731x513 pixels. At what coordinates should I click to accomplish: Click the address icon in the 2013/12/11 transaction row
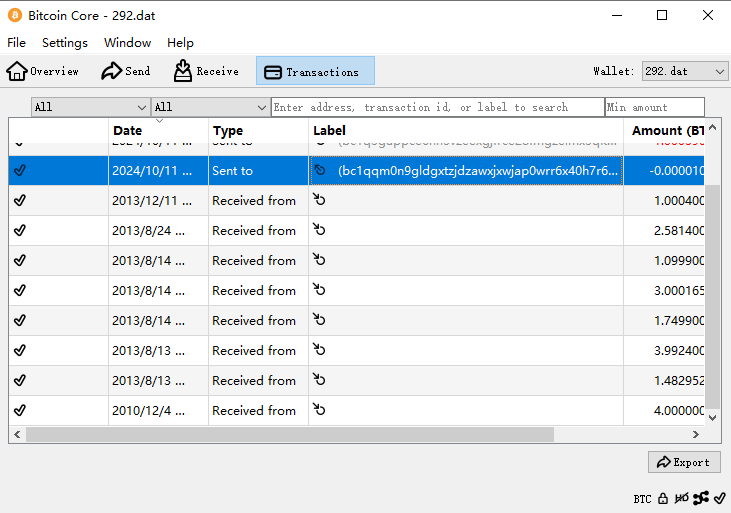pos(320,200)
